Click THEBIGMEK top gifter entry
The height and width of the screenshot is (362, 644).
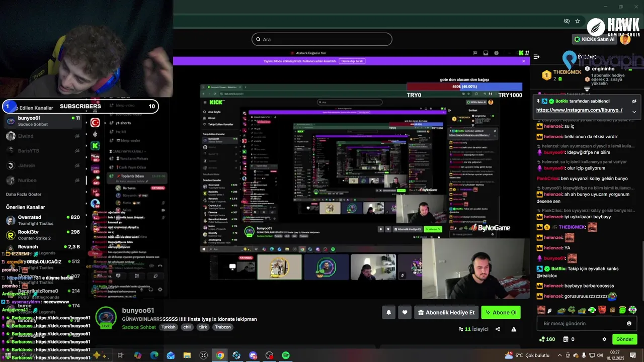(562, 75)
